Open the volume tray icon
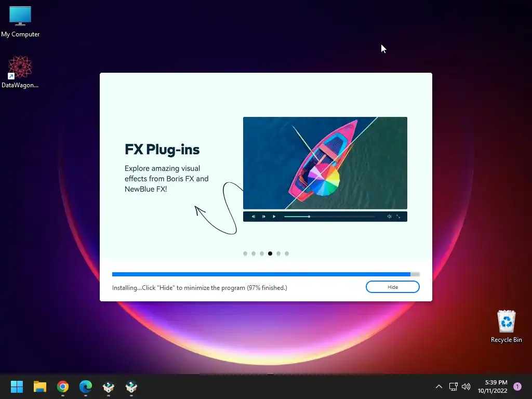 coord(466,387)
